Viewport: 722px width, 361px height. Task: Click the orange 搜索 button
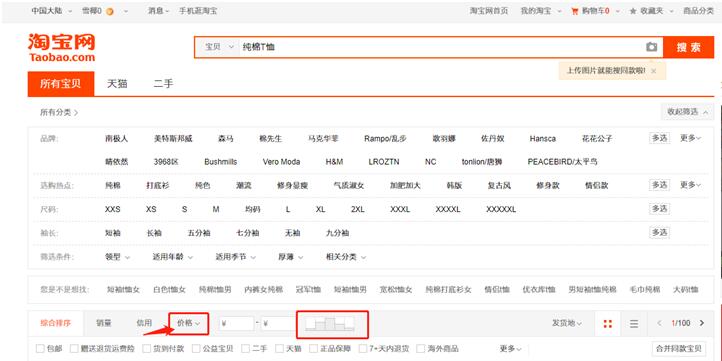689,47
